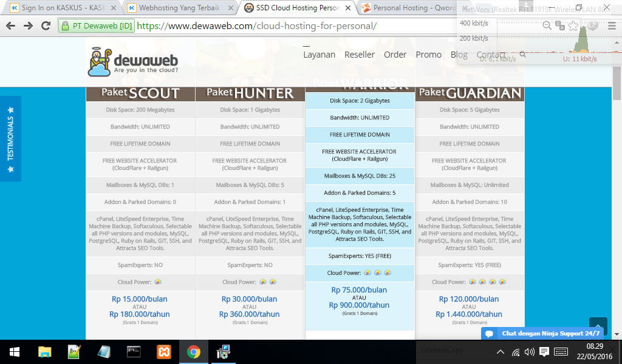Close the Webhosting Yang Terbaik tab
The image size is (622, 364).
[231, 8]
